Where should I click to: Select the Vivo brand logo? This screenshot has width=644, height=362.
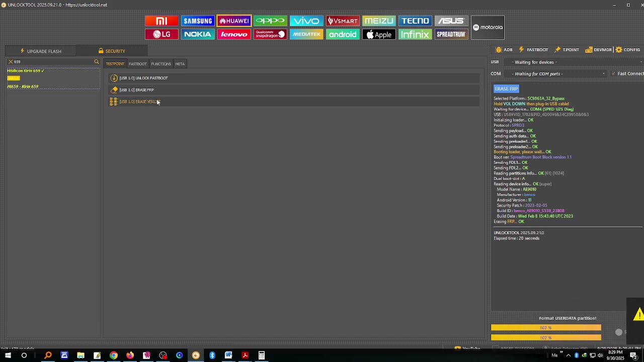pos(306,21)
